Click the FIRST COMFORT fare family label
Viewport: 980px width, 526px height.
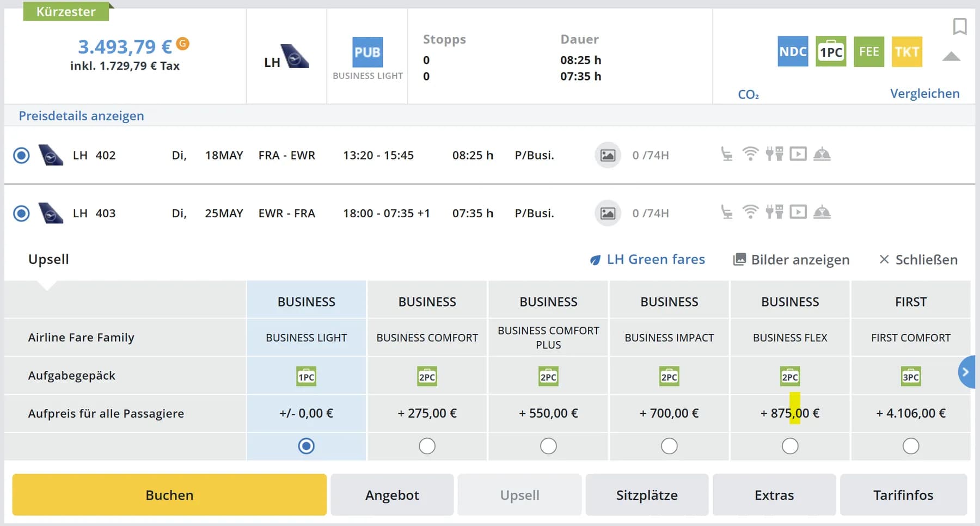(x=911, y=338)
